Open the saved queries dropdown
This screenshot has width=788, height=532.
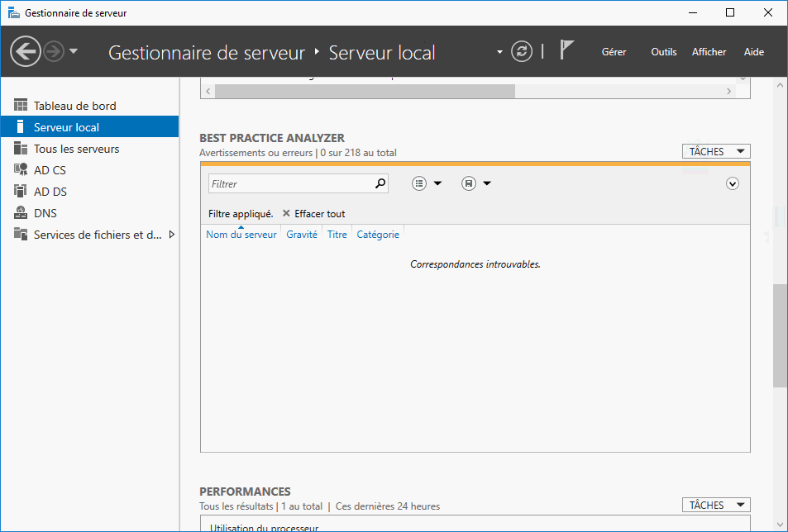(476, 183)
